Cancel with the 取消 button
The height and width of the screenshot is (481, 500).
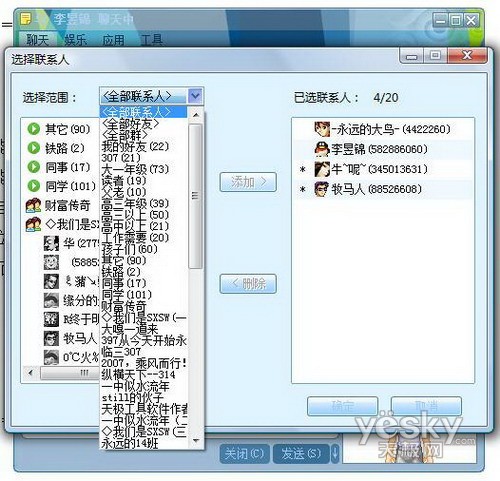pos(426,406)
